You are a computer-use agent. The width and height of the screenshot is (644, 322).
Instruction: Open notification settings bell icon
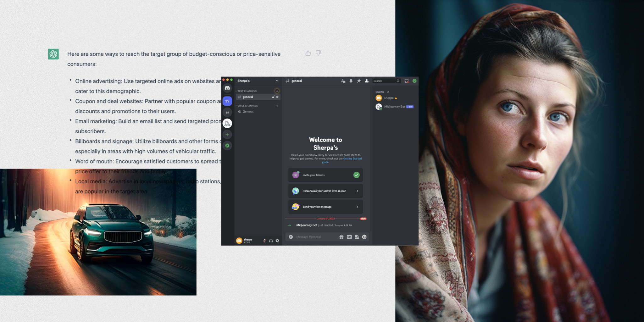[351, 81]
